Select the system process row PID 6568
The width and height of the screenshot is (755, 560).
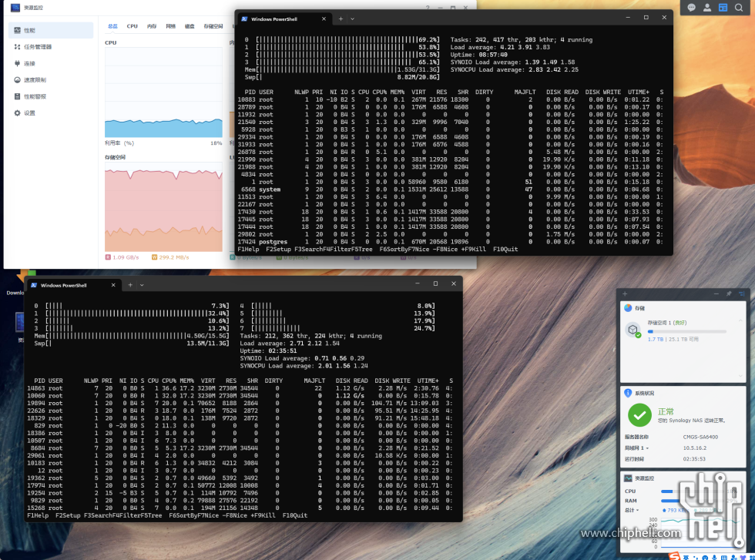click(x=450, y=189)
